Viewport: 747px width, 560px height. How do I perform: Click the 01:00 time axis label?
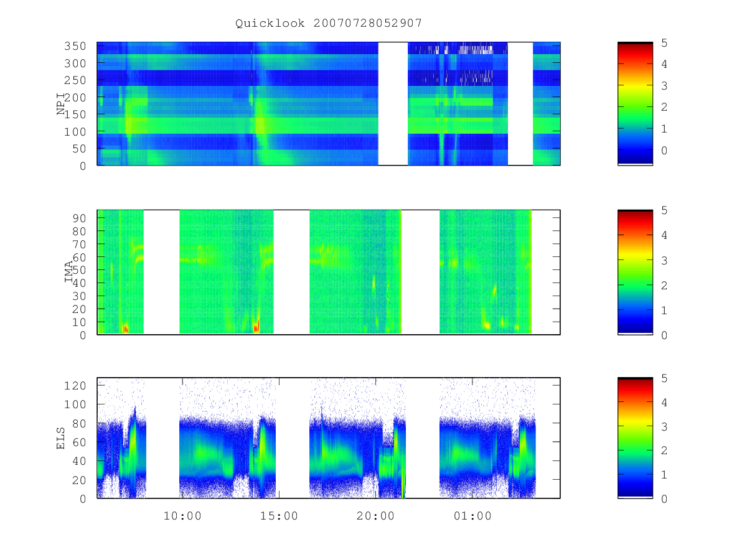(x=472, y=516)
